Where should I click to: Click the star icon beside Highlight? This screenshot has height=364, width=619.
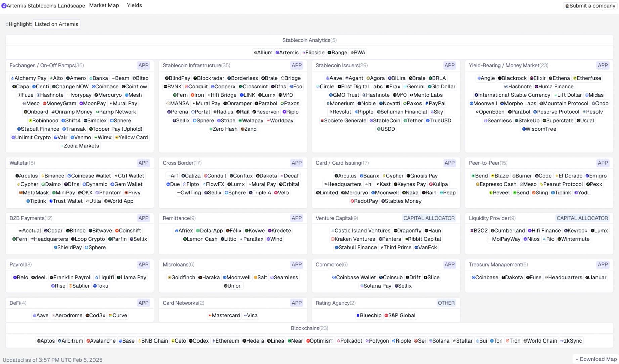click(x=7, y=24)
